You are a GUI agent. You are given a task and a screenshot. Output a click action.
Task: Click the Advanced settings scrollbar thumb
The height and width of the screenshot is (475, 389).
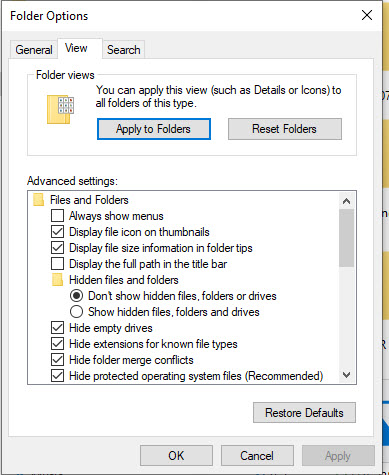[347, 238]
